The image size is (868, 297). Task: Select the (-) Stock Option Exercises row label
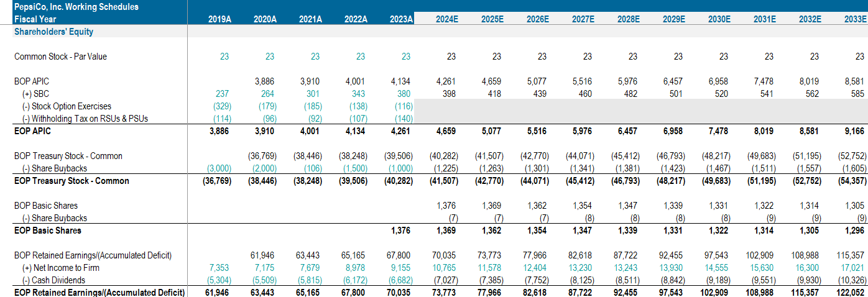pyautogui.click(x=67, y=106)
